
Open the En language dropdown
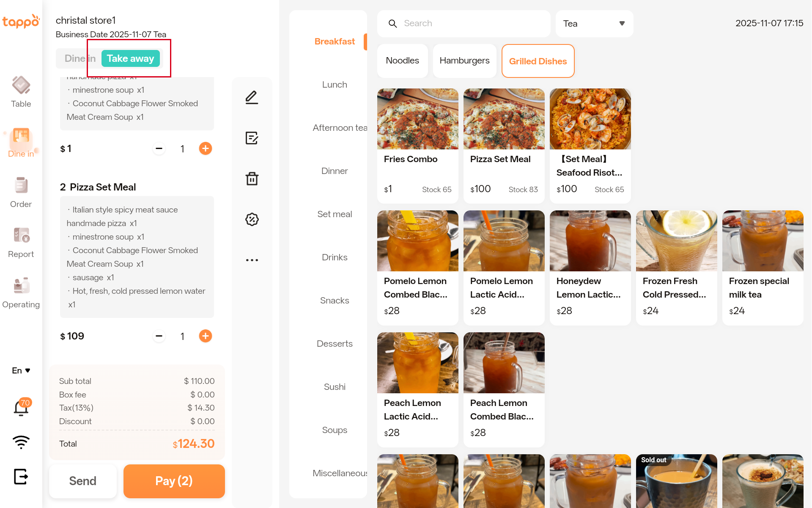[21, 370]
